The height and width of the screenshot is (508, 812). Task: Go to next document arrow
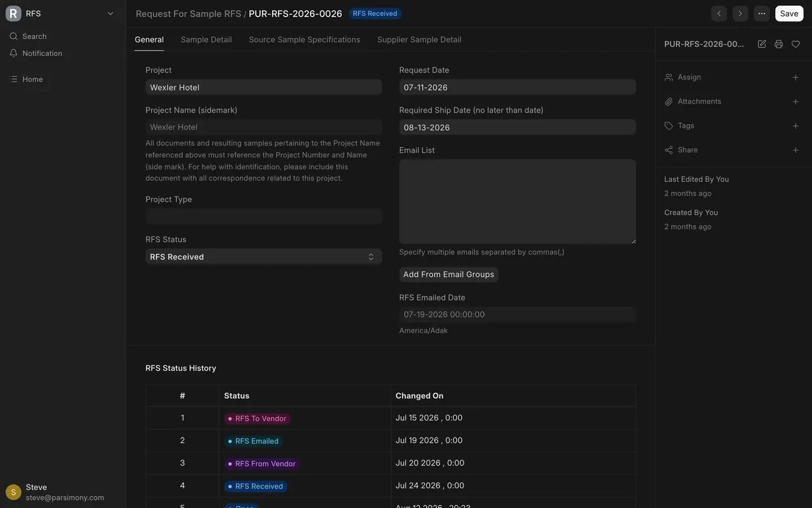740,13
